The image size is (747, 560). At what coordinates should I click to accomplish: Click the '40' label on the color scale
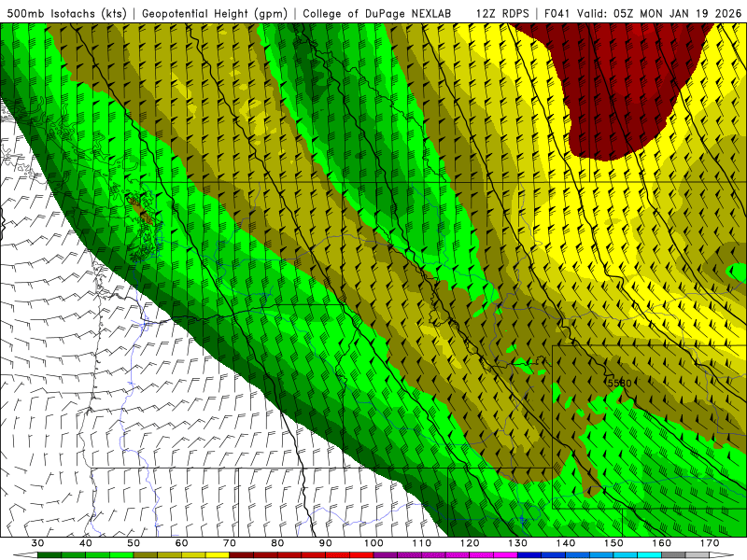pyautogui.click(x=86, y=543)
